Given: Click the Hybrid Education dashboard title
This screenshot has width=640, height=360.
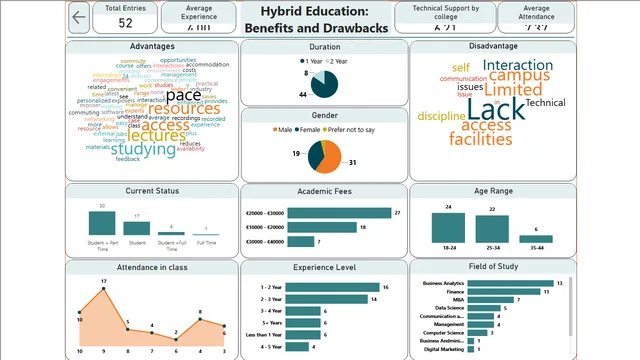Looking at the screenshot, I should pyautogui.click(x=316, y=19).
